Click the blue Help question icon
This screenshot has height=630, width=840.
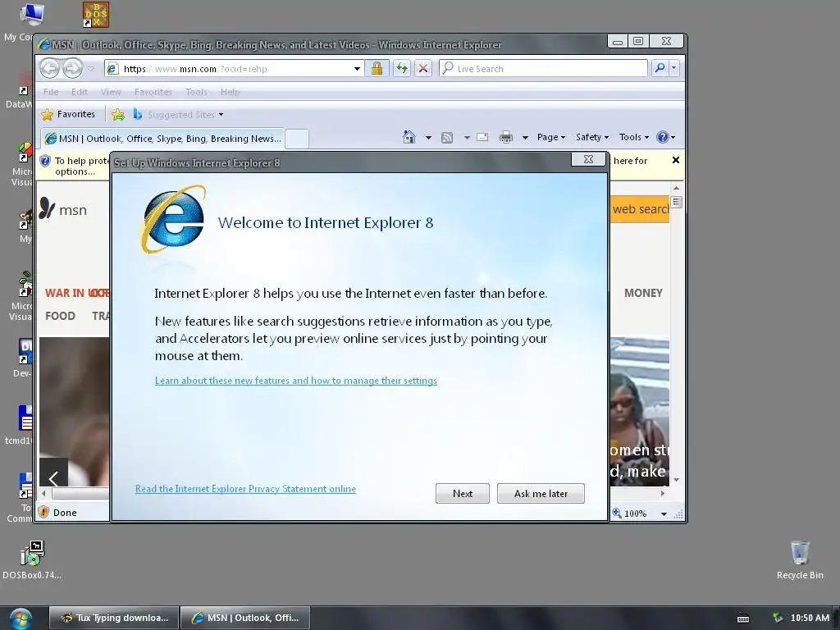coord(666,137)
